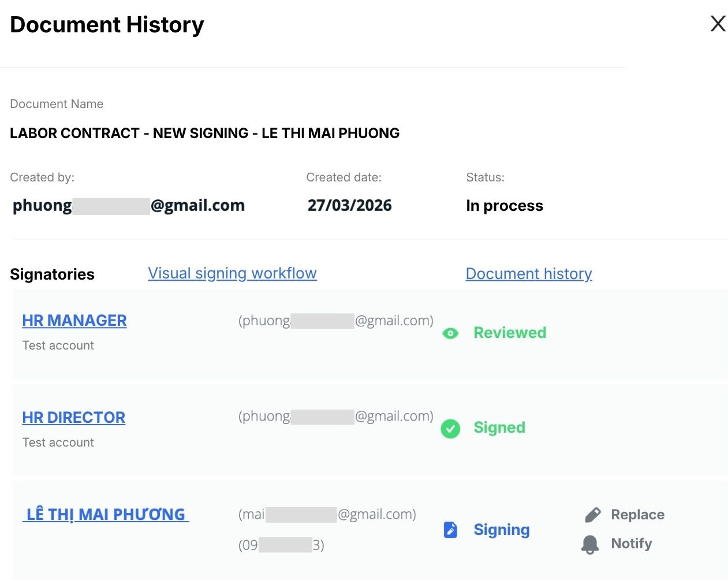728x580 pixels.
Task: Open the HR MANAGER signatory link
Action: [x=74, y=320]
